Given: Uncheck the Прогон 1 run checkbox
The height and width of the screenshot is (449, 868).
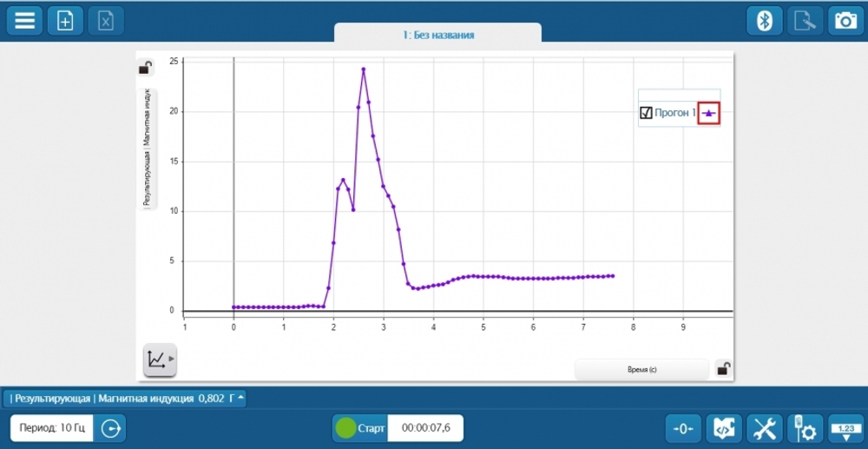Looking at the screenshot, I should pos(646,113).
